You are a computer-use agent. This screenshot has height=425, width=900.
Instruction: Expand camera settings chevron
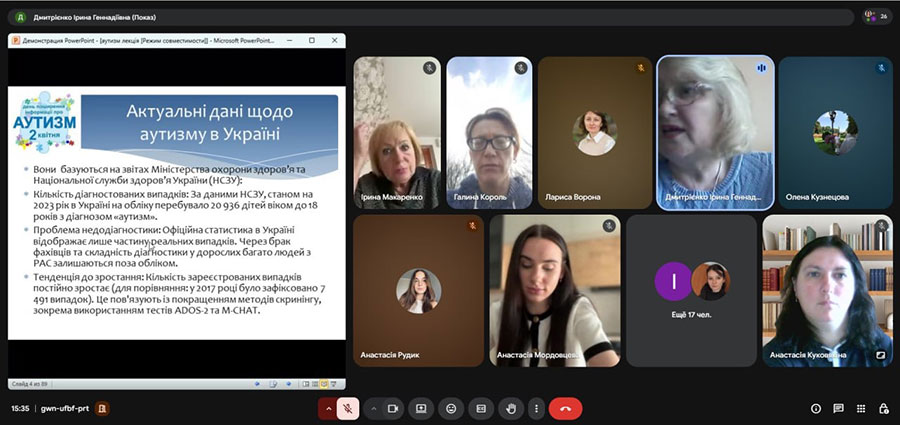tap(373, 408)
